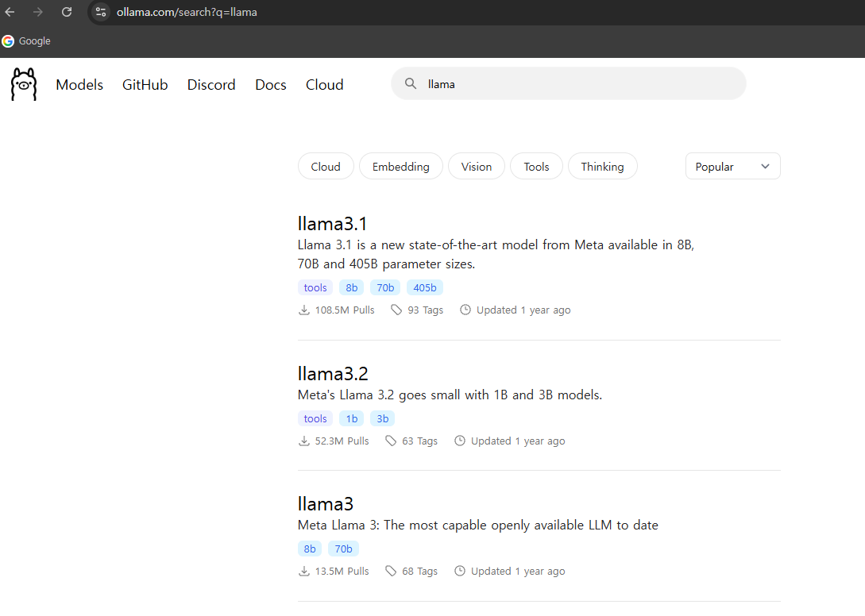Screen dimensions: 865x616
Task: Click the 8b badge under llama3
Action: pyautogui.click(x=310, y=549)
